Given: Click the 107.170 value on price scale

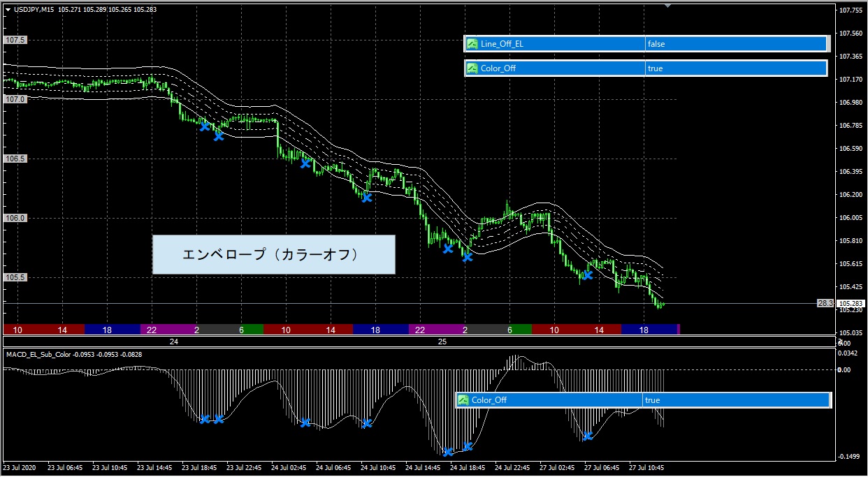Looking at the screenshot, I should (851, 80).
